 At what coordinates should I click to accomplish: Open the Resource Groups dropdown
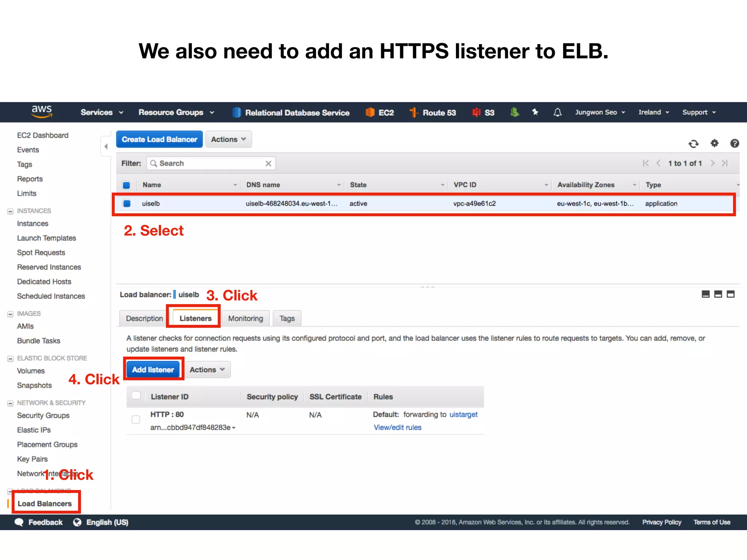176,112
